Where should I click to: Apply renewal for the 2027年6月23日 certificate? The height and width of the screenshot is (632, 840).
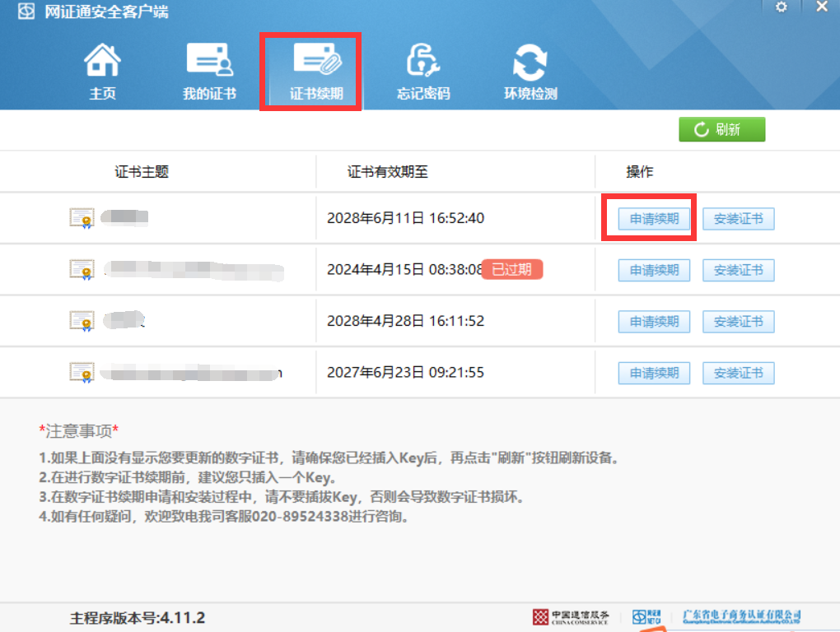654,373
